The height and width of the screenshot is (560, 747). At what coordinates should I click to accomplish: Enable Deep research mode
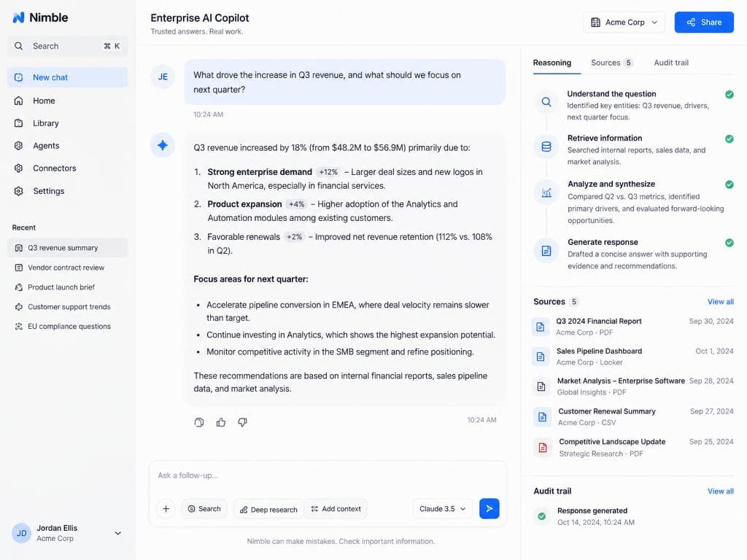(268, 509)
